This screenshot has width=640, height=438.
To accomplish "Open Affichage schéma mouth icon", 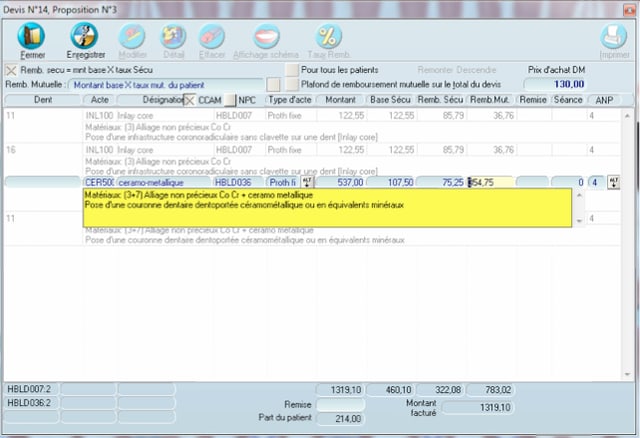I will tap(267, 36).
